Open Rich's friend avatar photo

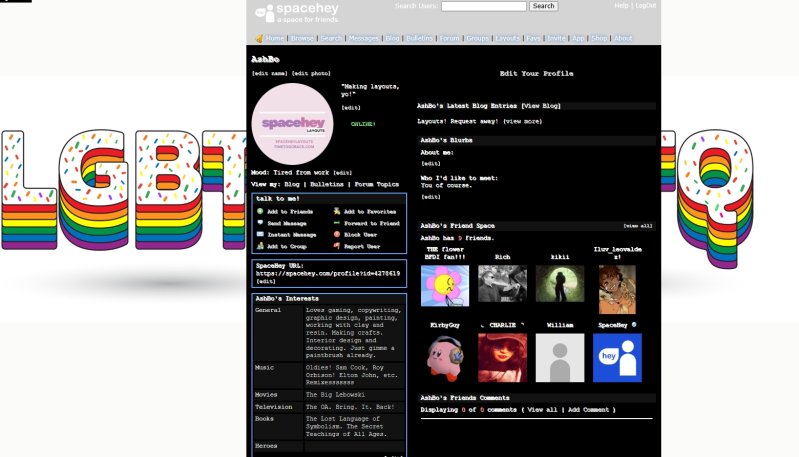(502, 283)
